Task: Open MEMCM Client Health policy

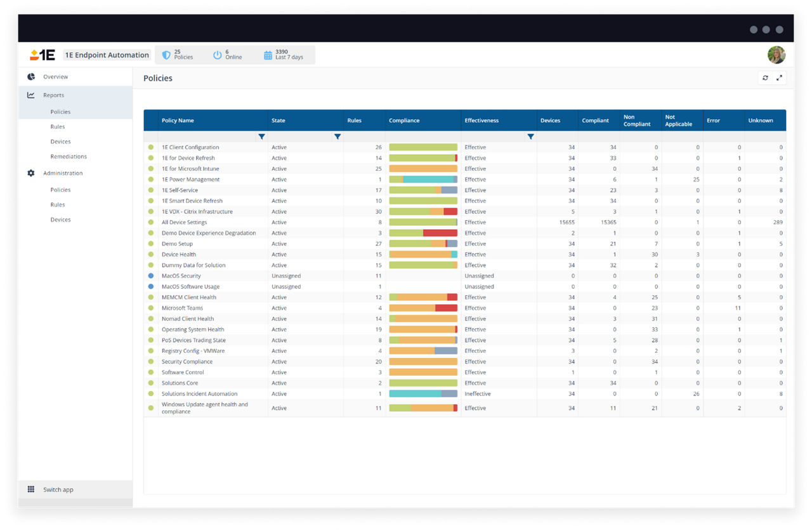Action: (189, 297)
